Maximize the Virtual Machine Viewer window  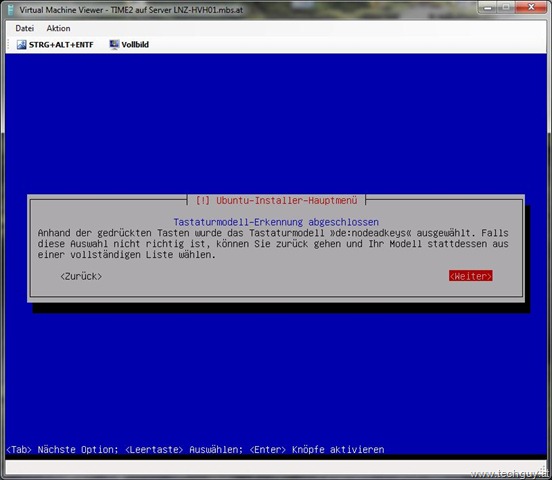click(x=506, y=7)
